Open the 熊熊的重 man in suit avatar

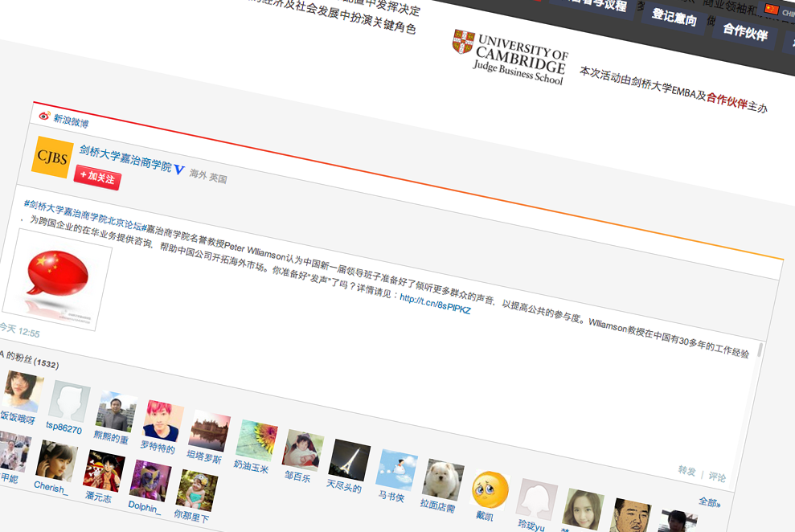coord(117,411)
